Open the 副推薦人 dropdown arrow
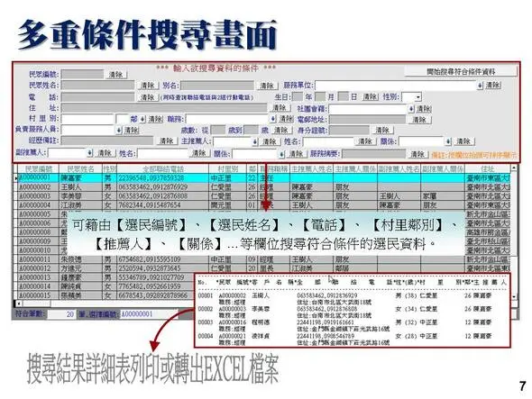This screenshot has height=399, width=532. (89, 153)
